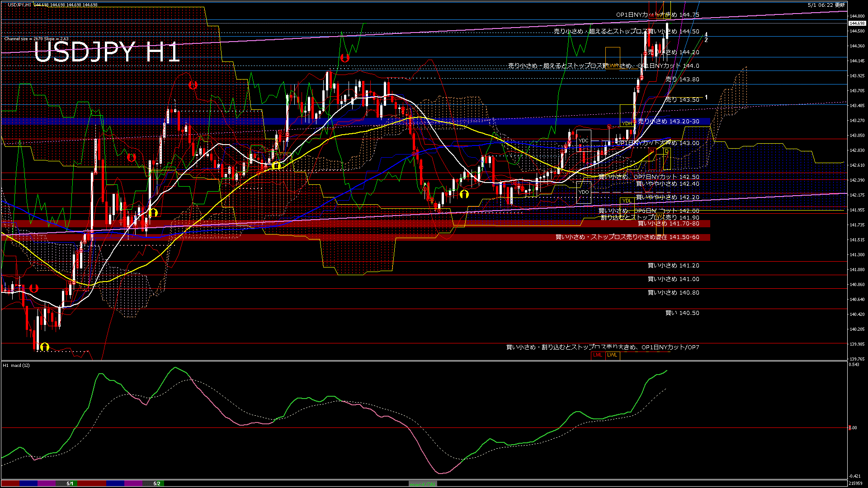Click the OP1日NYカット 144.75 label
This screenshot has height=488, width=868.
[x=657, y=15]
